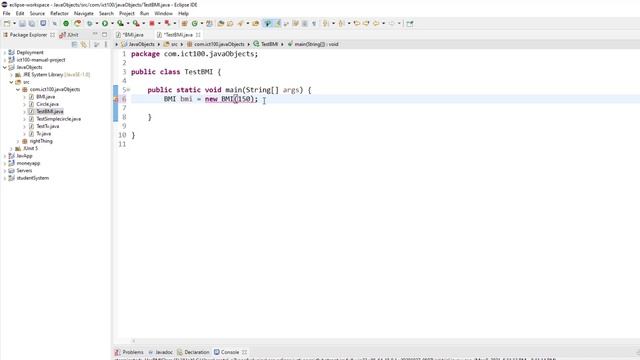Select Tv.java in the tree
Image resolution: width=640 pixels, height=360 pixels.
click(x=43, y=133)
